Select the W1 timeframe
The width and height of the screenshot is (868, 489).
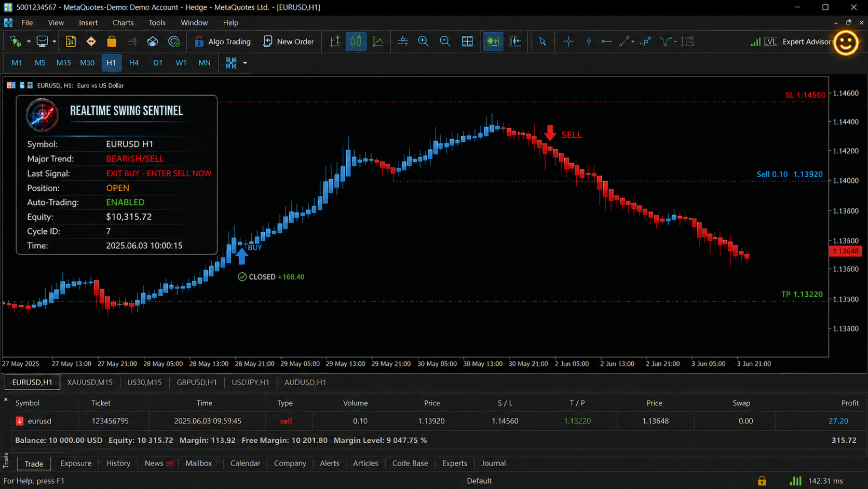[x=181, y=63]
